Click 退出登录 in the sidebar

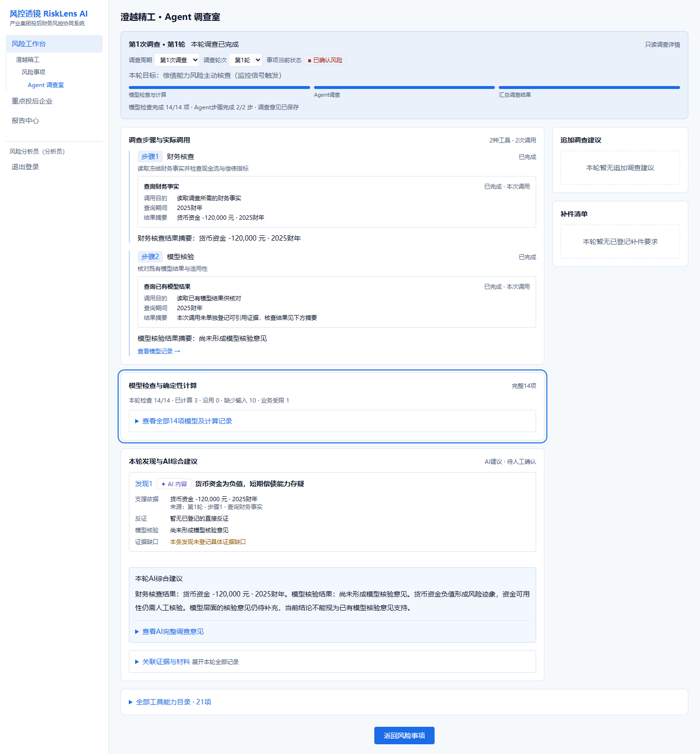pos(25,167)
